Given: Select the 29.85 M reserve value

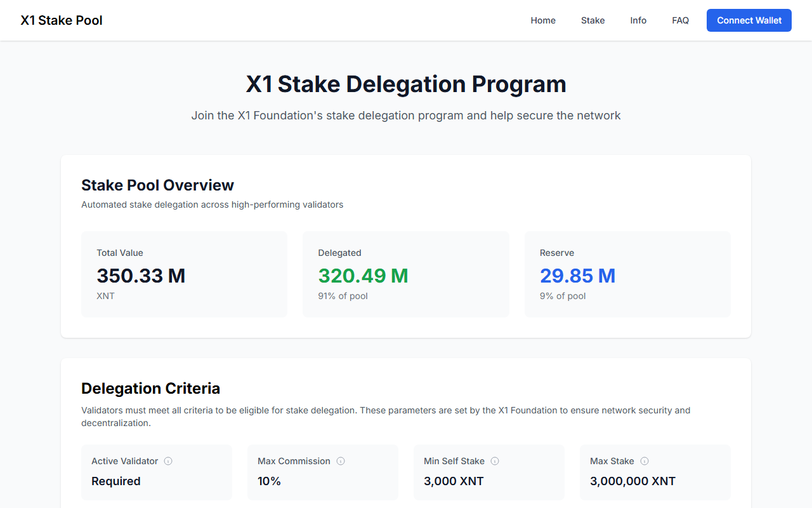Looking at the screenshot, I should pos(577,276).
